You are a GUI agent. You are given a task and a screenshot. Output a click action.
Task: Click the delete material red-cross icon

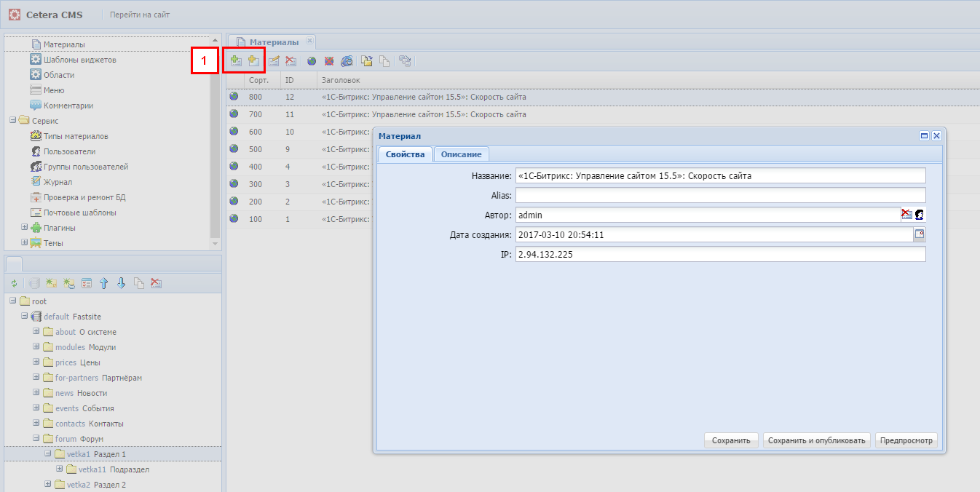tap(291, 61)
